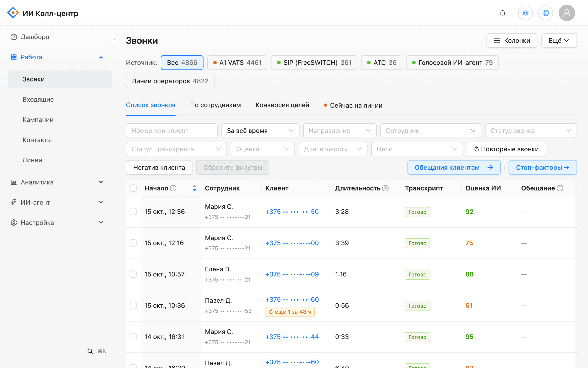
Task: Check the 14 окт., 16:31 call row
Action: tap(133, 336)
